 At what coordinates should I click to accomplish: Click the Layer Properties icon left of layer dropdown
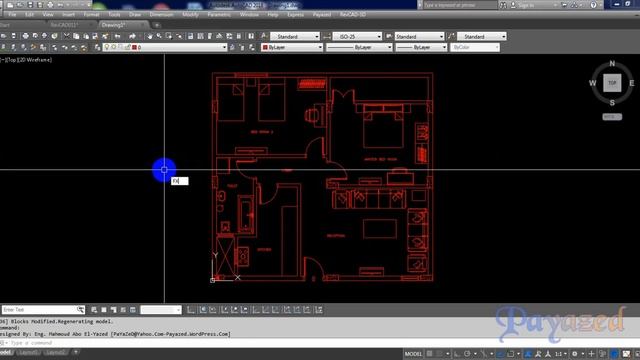coord(97,47)
